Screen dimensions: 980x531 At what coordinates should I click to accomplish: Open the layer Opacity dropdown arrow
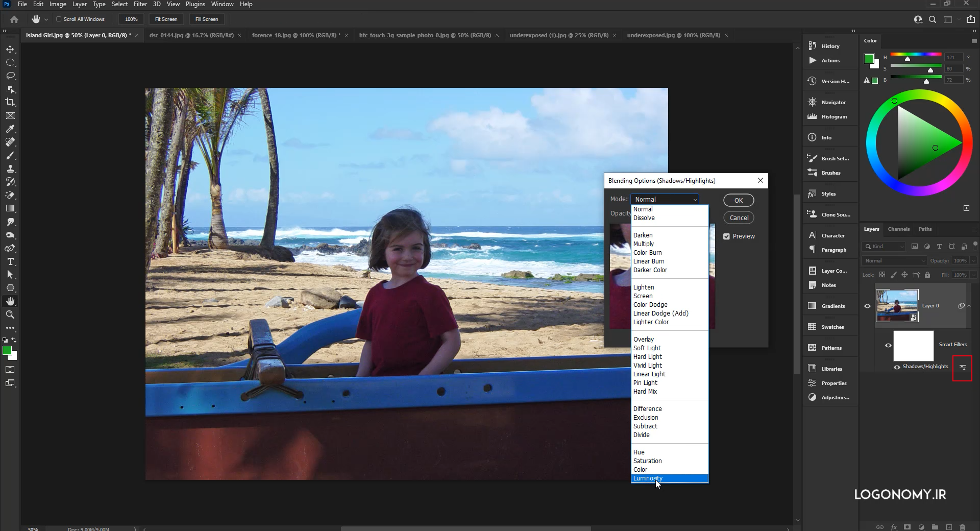[x=972, y=260]
